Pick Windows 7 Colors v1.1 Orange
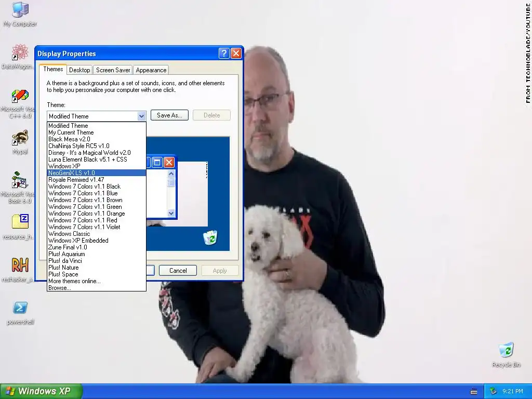This screenshot has width=532, height=399. coord(97,214)
